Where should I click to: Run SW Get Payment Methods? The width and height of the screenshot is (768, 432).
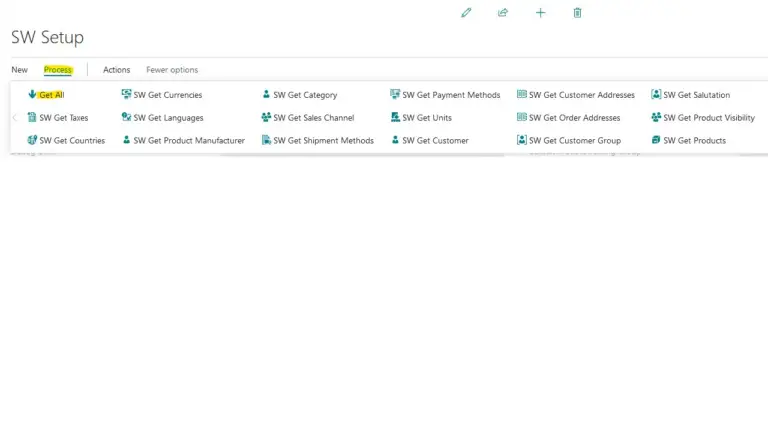tap(451, 95)
